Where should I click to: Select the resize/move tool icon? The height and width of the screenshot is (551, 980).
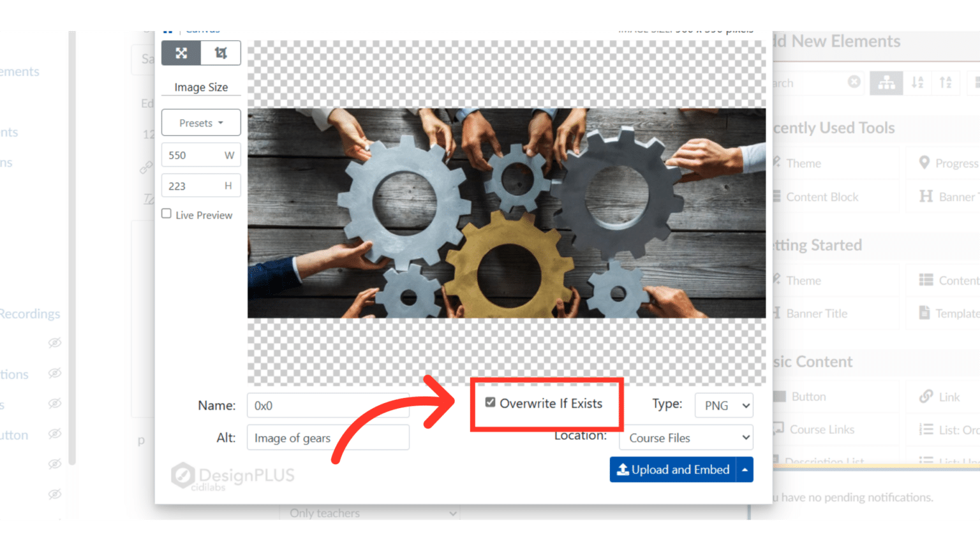point(181,53)
